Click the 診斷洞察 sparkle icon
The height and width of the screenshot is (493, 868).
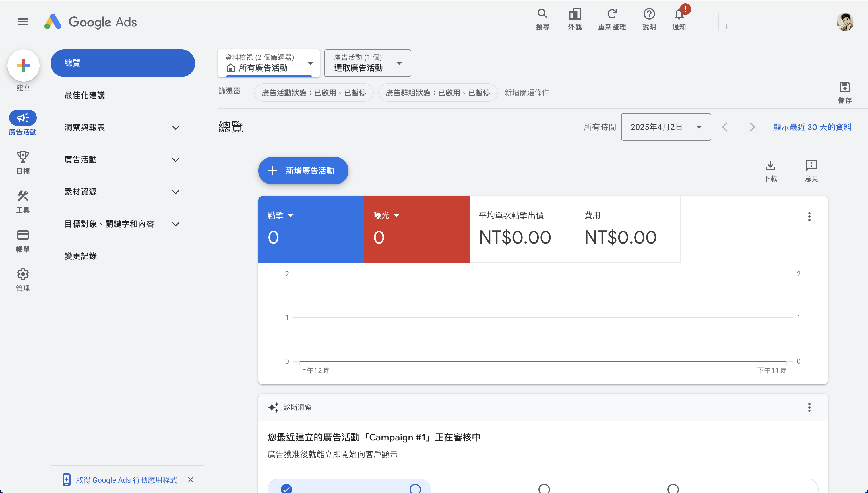273,407
